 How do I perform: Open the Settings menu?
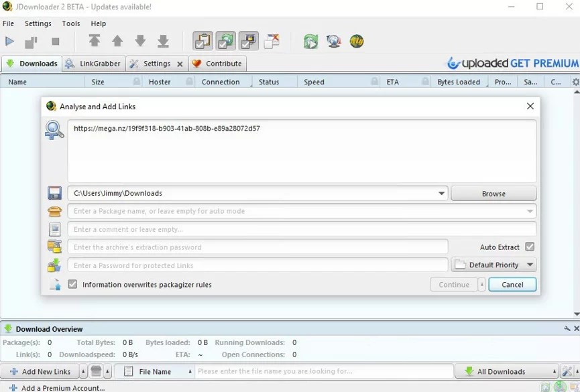38,23
